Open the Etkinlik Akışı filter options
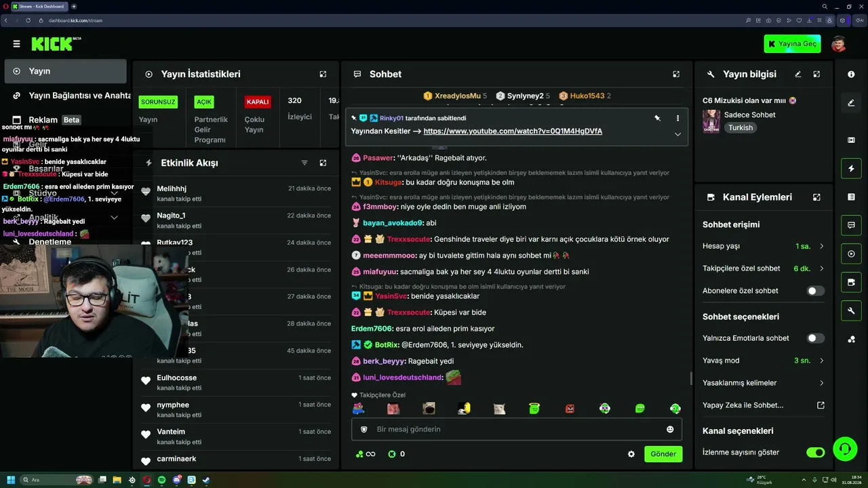Viewport: 868px width, 488px height. 304,163
